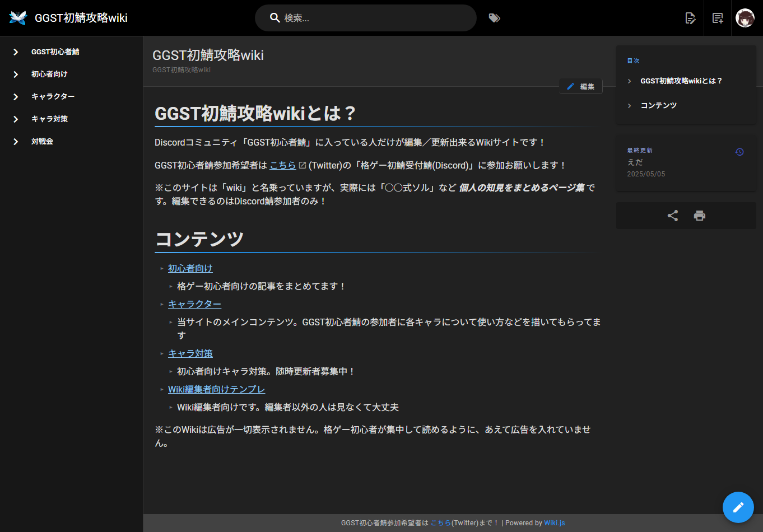Screen dimensions: 763x532
Task: Open 初心者向け link in contents list
Action: (190, 268)
